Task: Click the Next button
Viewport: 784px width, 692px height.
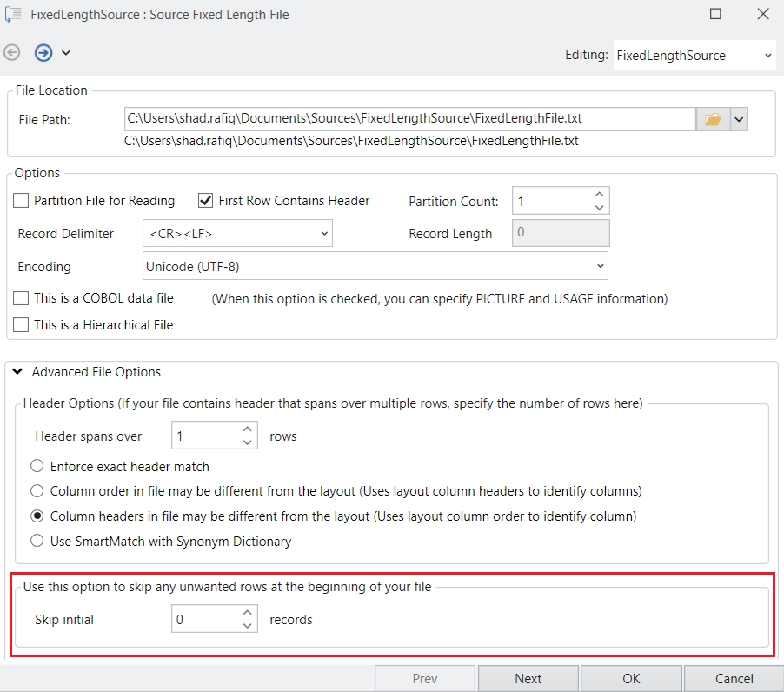Action: click(x=528, y=679)
